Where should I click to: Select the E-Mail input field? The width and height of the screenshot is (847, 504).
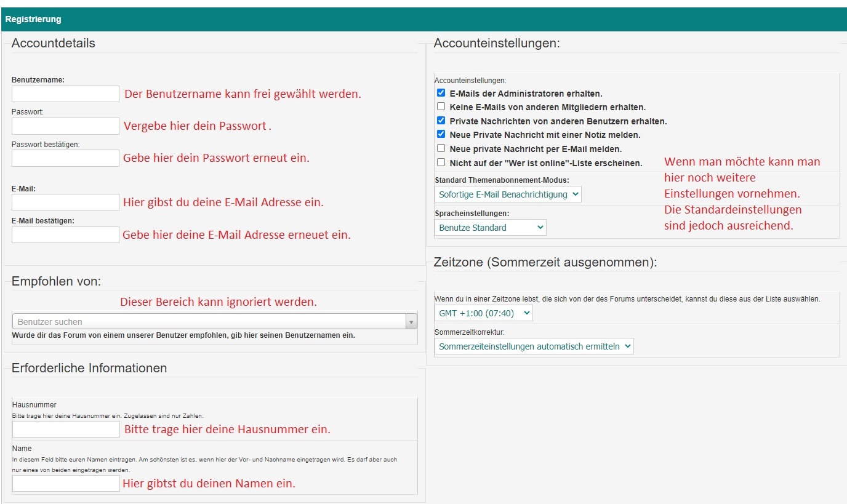coord(65,202)
